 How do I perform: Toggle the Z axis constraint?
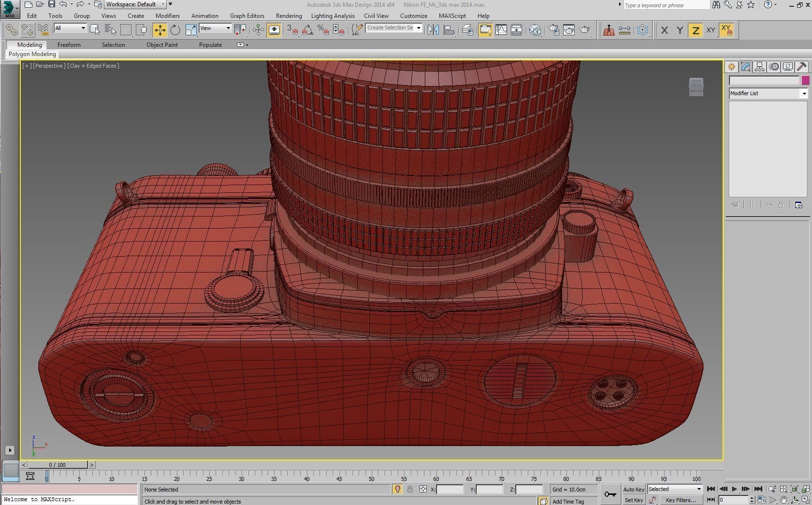click(695, 30)
